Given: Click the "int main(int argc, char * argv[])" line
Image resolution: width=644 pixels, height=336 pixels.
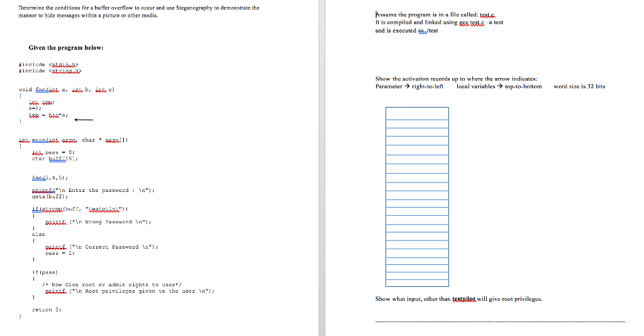Looking at the screenshot, I should [73, 140].
